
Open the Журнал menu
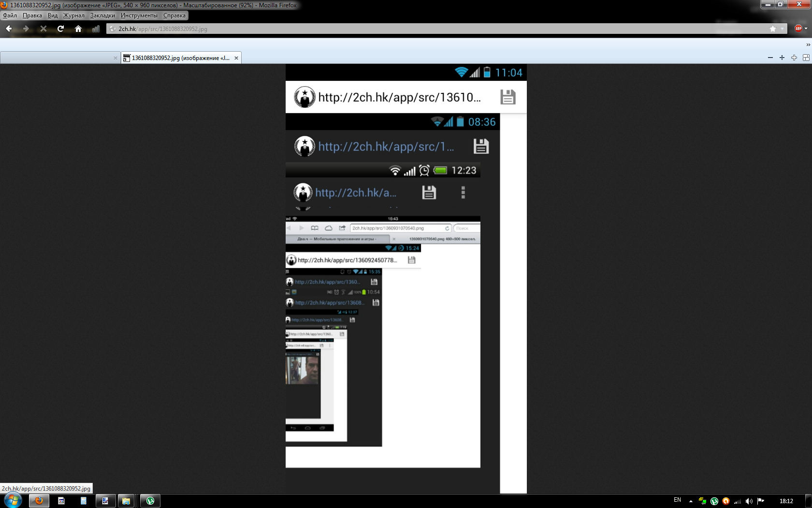[x=74, y=15]
